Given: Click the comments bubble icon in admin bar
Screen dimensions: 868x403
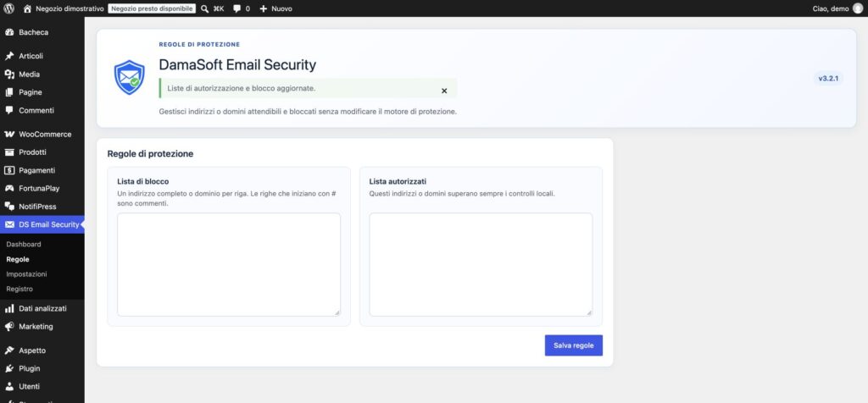Looking at the screenshot, I should (237, 8).
